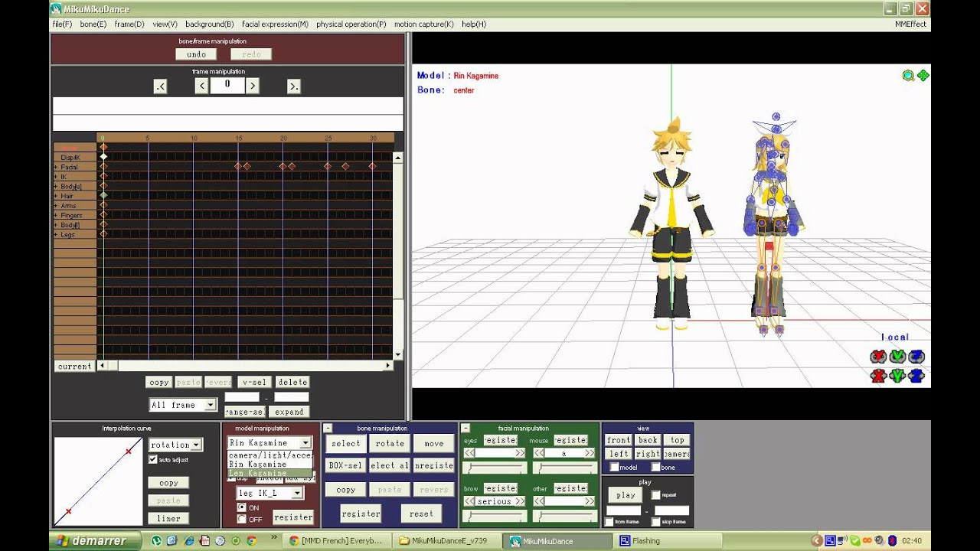This screenshot has width=980, height=551.
Task: Open uTorrent from quick launch
Action: (157, 540)
